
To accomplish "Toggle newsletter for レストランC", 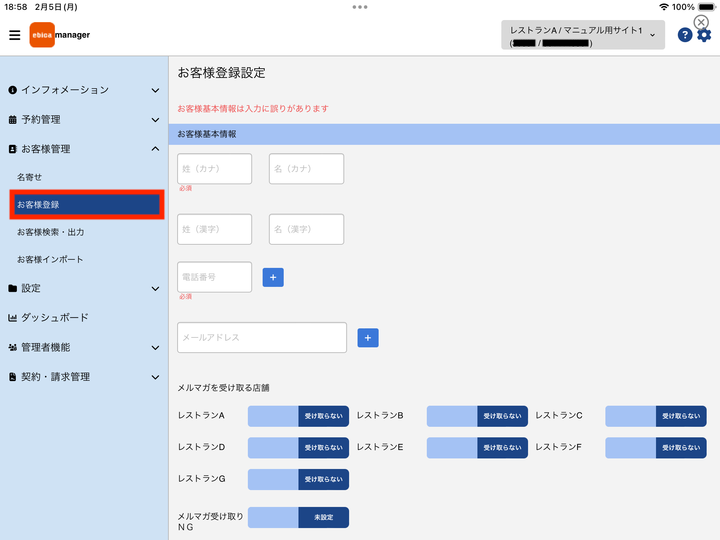I will pos(656,416).
